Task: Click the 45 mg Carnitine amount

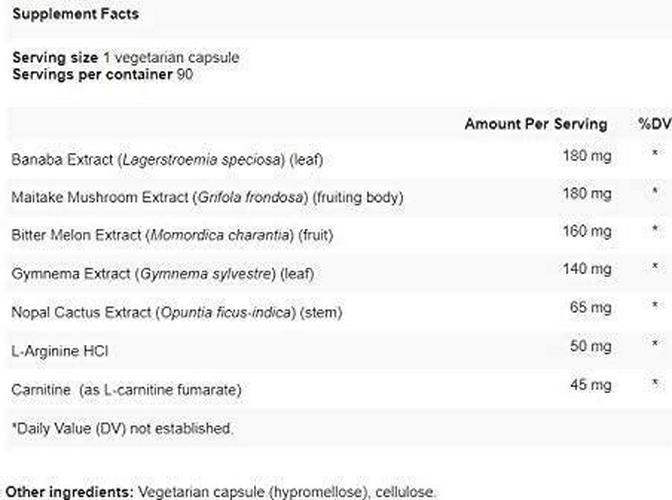Action: point(590,384)
